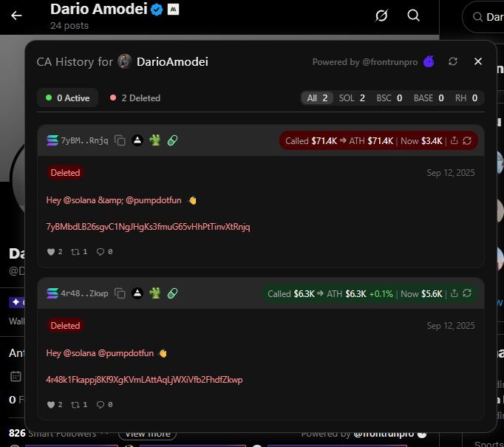This screenshot has height=447, width=504.
Task: Click retweet count on 7yBM post
Action: tap(79, 252)
